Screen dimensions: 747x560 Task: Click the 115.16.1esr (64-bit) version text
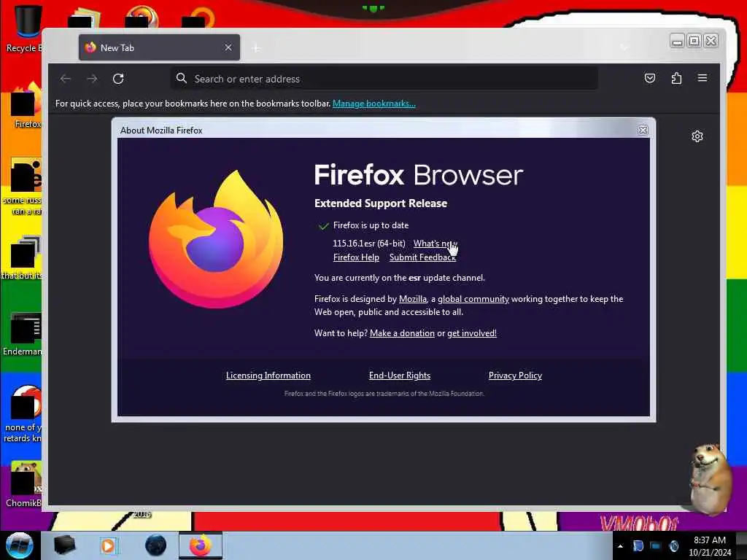(x=368, y=244)
